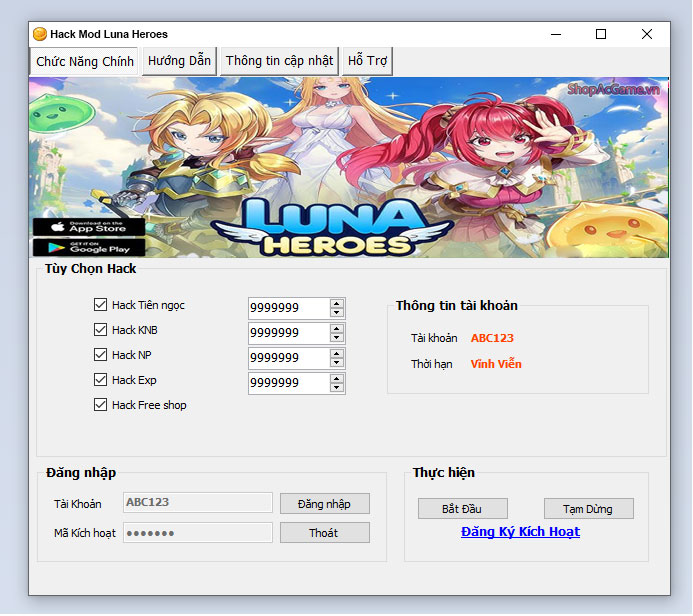The height and width of the screenshot is (616, 693).
Task: Click the Tài Khoản input field
Action: (x=198, y=502)
